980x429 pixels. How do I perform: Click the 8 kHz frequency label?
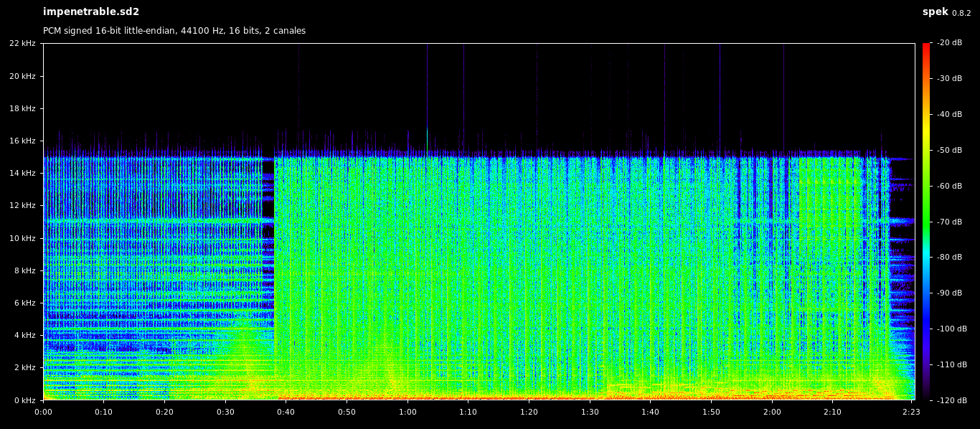(x=24, y=270)
